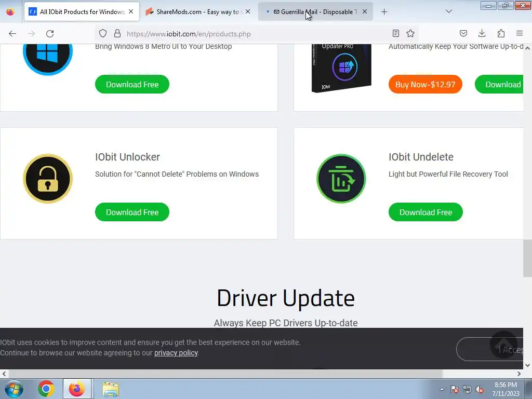This screenshot has height=399, width=532.
Task: Go back to the previous page
Action: 12,34
